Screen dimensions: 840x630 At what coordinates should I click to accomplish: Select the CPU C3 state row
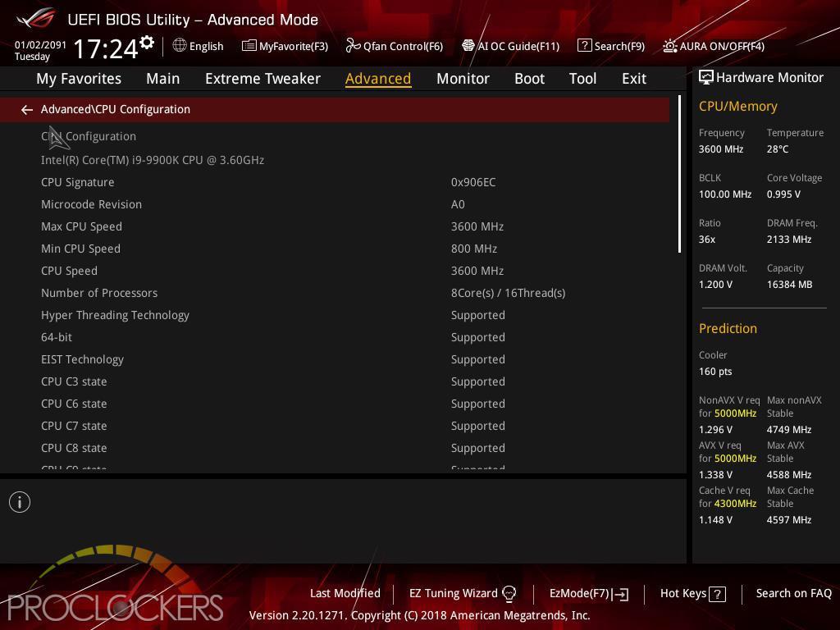tap(335, 381)
